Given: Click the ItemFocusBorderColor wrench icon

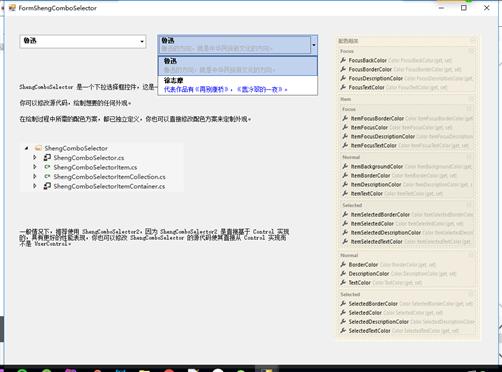Looking at the screenshot, I should 345,118.
